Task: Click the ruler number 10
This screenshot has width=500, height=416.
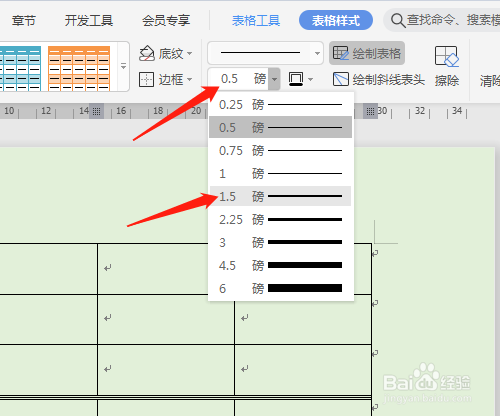Action: pos(9,111)
